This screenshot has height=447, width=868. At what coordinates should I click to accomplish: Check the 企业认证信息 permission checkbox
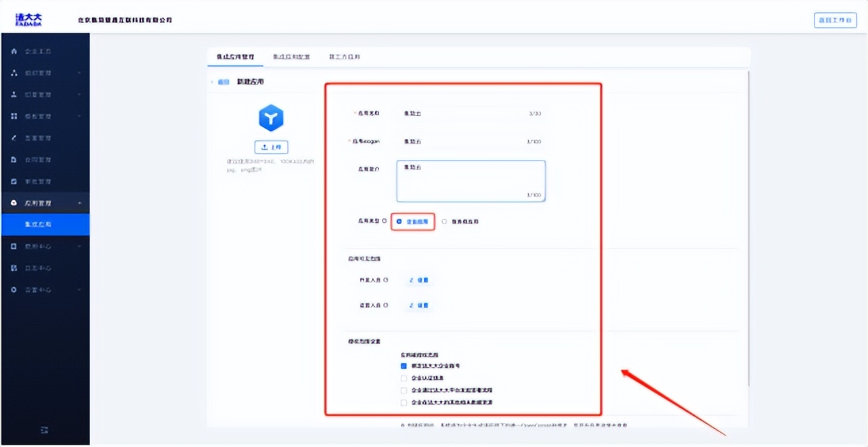pos(403,379)
